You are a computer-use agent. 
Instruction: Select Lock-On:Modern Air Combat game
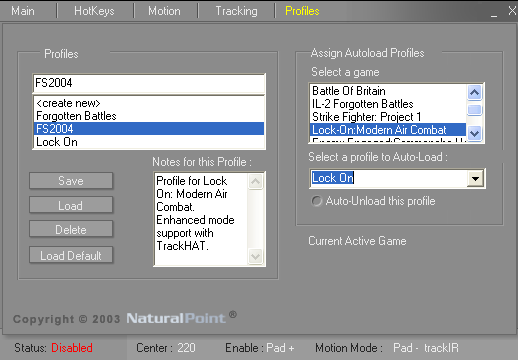(388, 130)
